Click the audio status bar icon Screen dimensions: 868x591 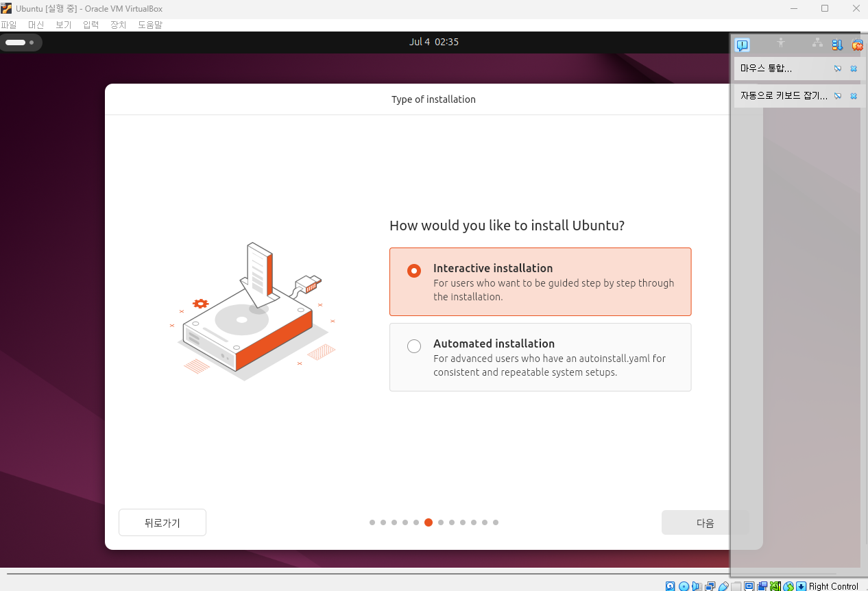click(x=697, y=586)
